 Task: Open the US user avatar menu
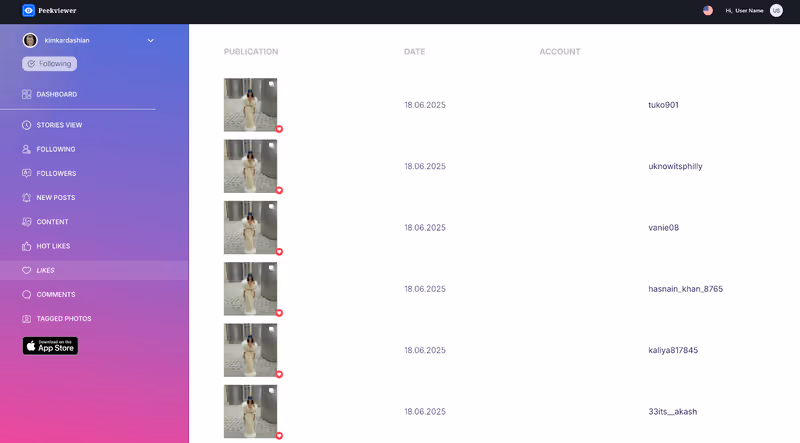[x=776, y=10]
